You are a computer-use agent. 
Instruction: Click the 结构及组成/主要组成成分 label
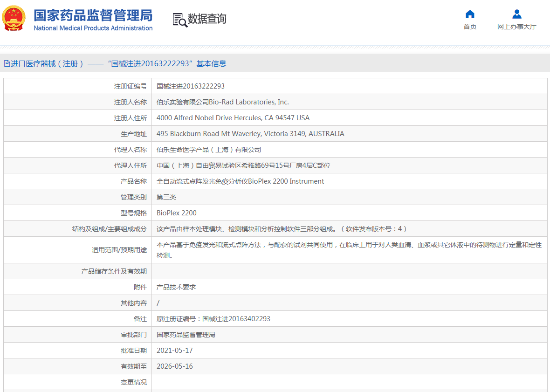coord(110,229)
